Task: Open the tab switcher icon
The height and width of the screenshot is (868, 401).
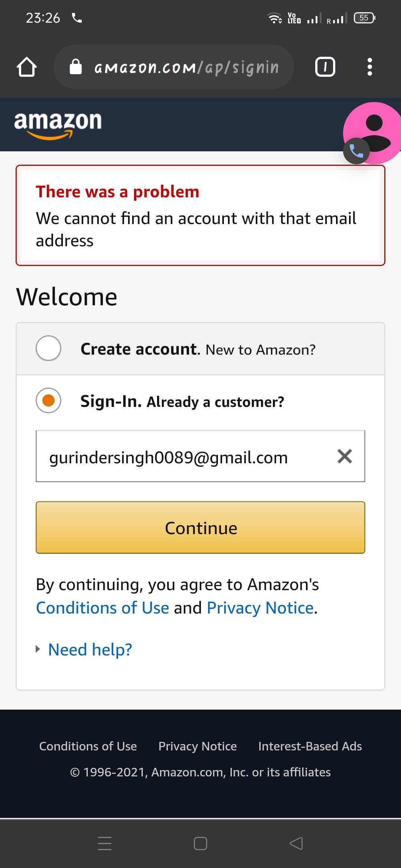Action: click(325, 67)
